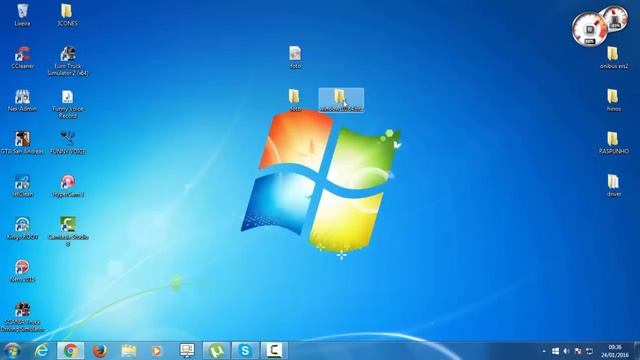The width and height of the screenshot is (640, 360).
Task: Click the Show desktop button on the taskbar
Action: (x=637, y=351)
